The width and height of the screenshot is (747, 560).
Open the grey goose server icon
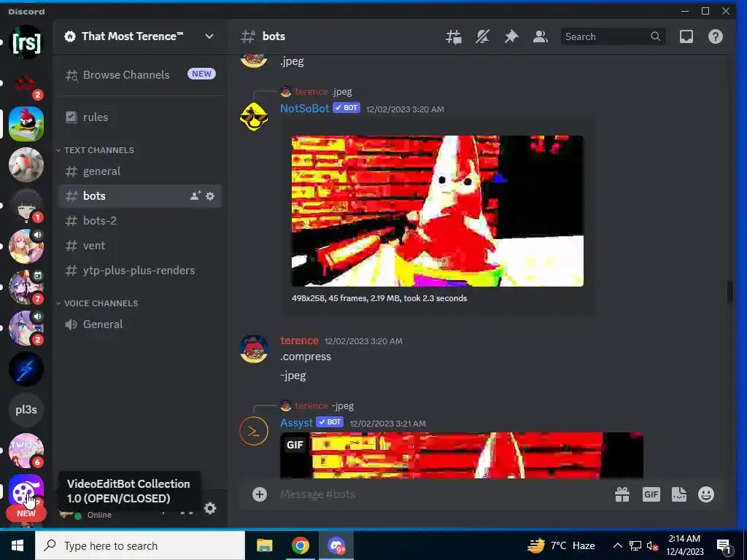pyautogui.click(x=26, y=165)
